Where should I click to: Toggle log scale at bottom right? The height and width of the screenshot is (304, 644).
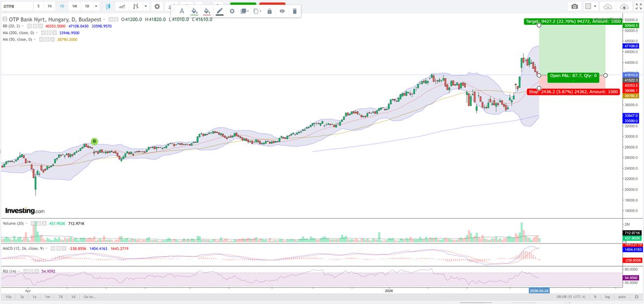[x=607, y=296]
